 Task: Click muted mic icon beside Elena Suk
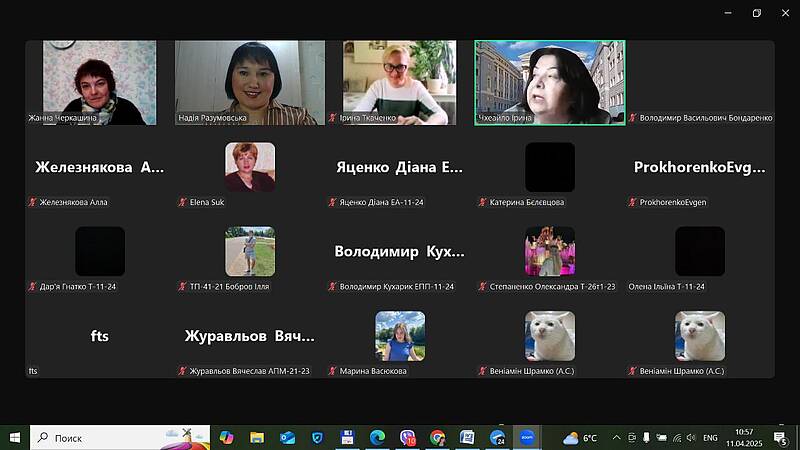pyautogui.click(x=183, y=202)
